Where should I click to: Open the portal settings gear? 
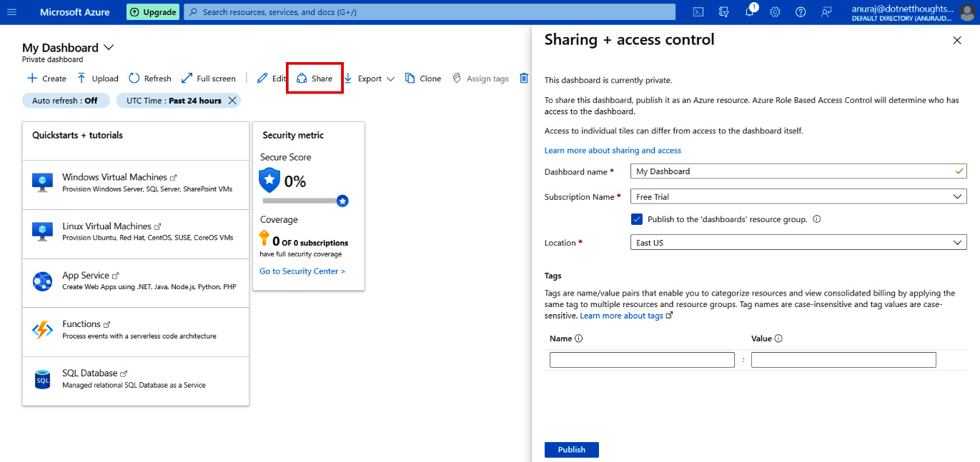tap(775, 11)
